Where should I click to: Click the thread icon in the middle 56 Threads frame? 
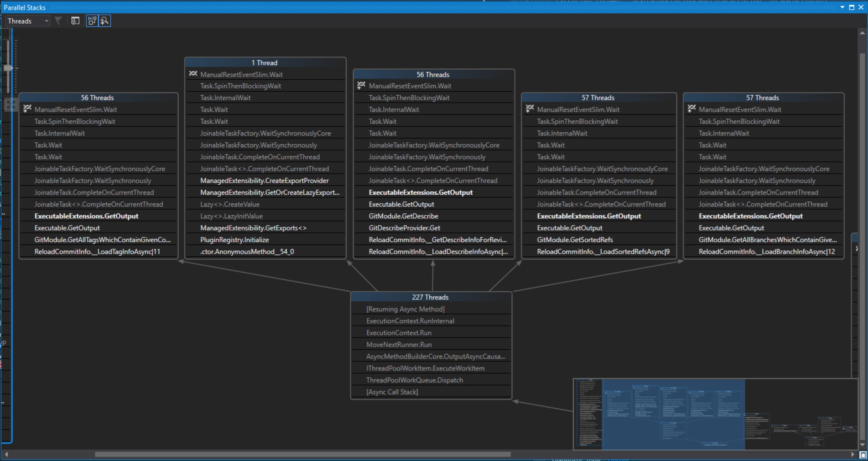(x=361, y=86)
